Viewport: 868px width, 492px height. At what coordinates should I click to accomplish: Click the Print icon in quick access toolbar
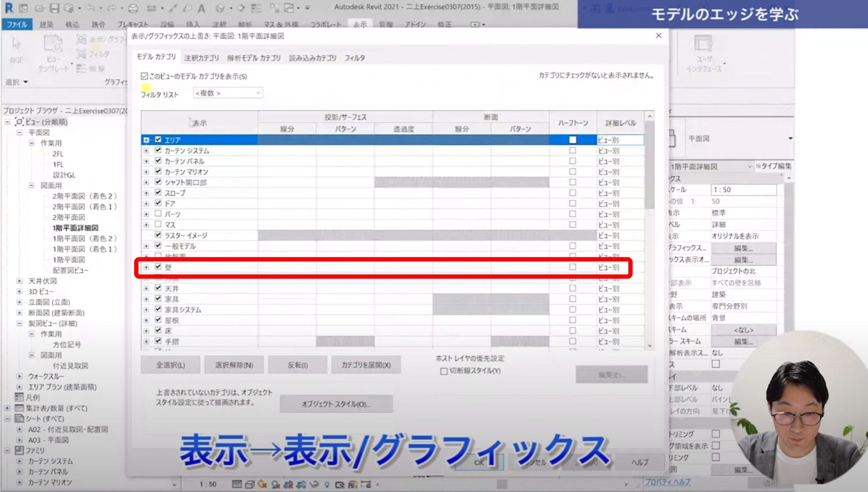pos(133,8)
